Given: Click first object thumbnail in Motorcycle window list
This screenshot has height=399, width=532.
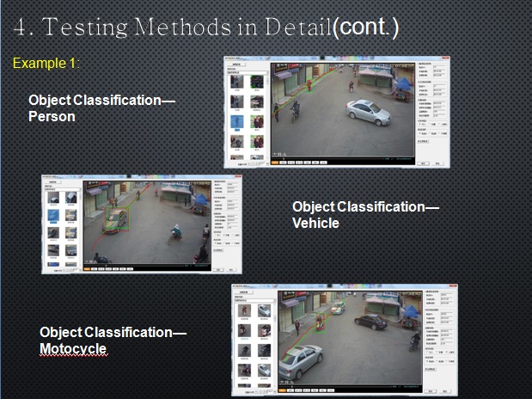Looking at the screenshot, I should pos(244,311).
